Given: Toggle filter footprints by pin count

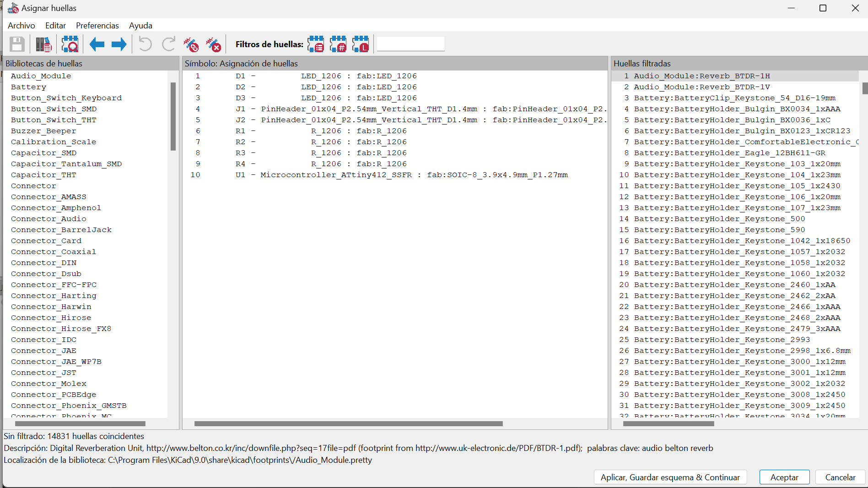Looking at the screenshot, I should tap(338, 44).
